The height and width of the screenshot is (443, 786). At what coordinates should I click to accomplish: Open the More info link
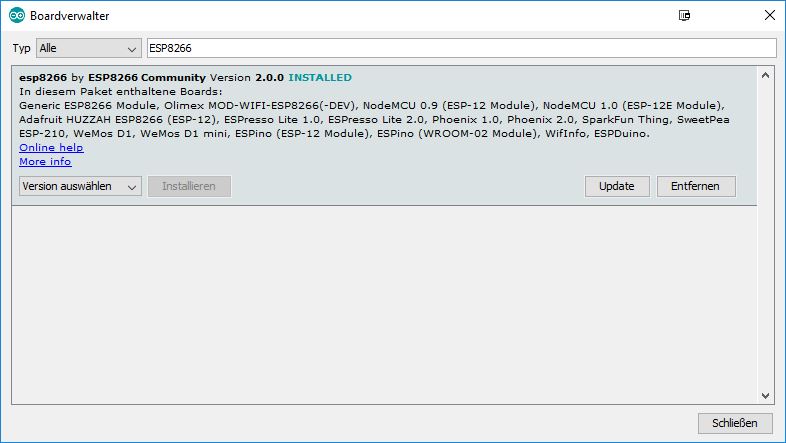(x=45, y=161)
